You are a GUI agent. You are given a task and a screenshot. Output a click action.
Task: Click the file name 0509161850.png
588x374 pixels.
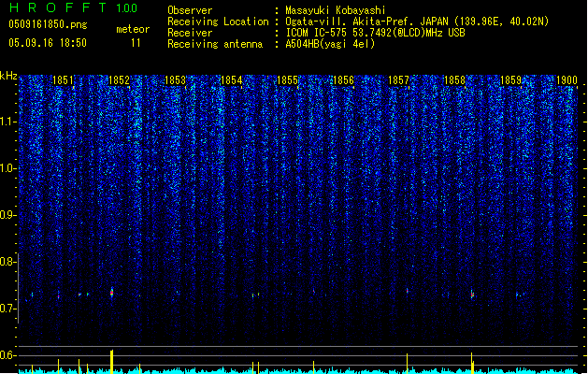coord(48,24)
